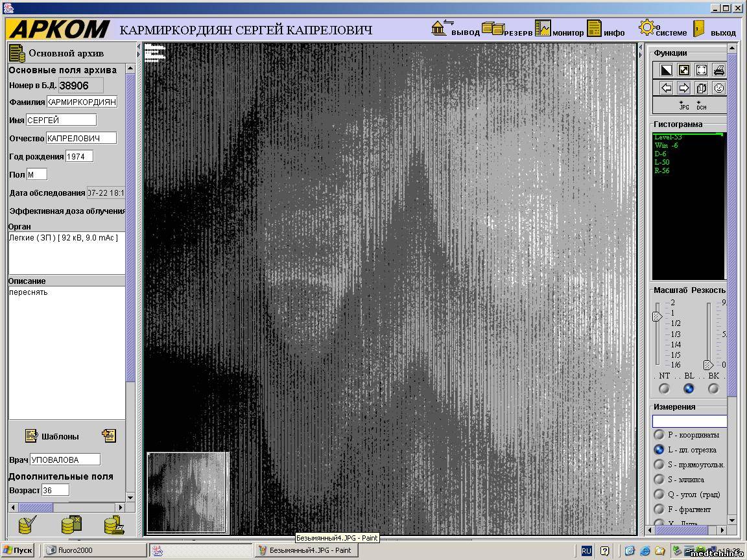Open the монитор menu in top bar

(559, 29)
